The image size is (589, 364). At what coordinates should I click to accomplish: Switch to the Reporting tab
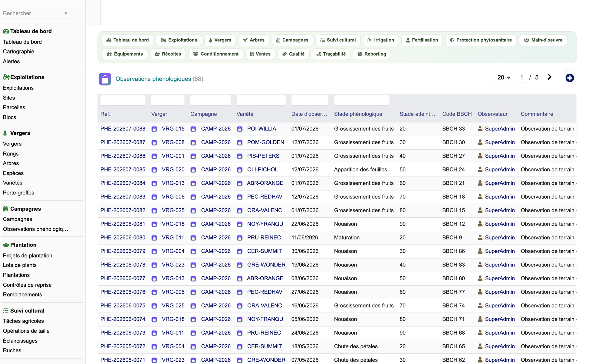[372, 54]
